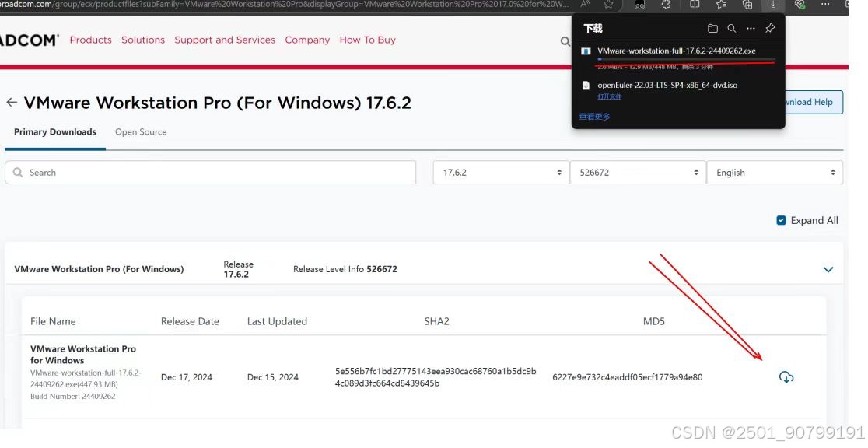
Task: Click the Last Updated column header
Action: [x=277, y=321]
